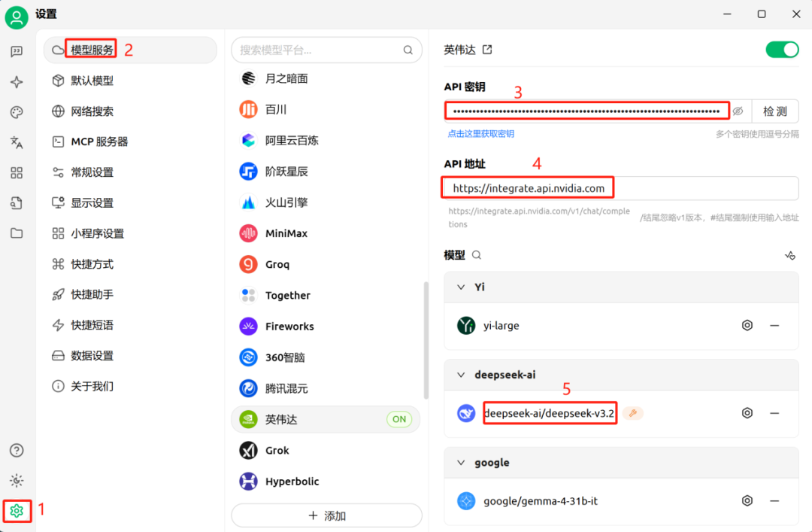The height and width of the screenshot is (532, 812).
Task: Open the sparkle agents sidebar icon
Action: click(x=17, y=82)
